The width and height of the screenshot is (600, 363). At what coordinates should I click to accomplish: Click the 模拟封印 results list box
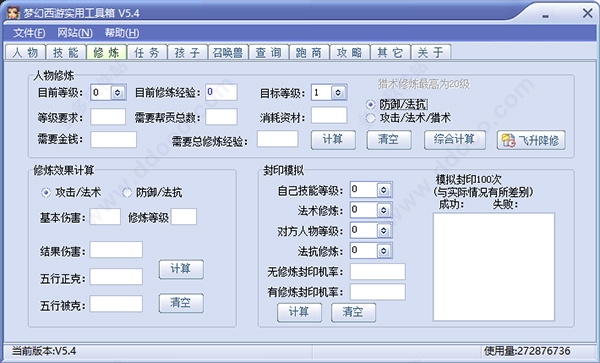tap(494, 267)
